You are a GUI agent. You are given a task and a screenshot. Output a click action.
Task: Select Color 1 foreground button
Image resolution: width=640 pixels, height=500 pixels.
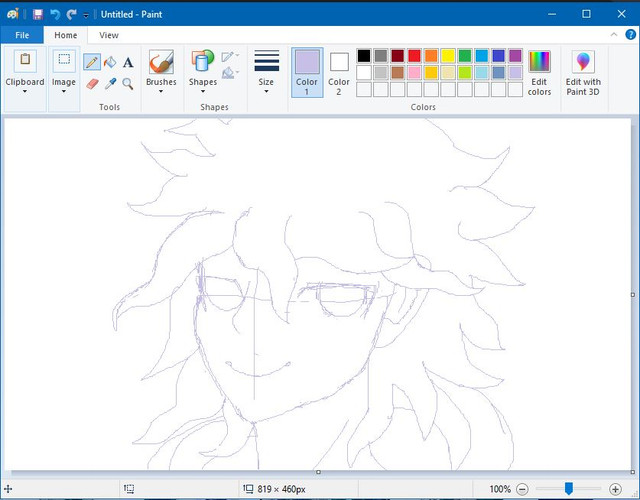tap(307, 73)
